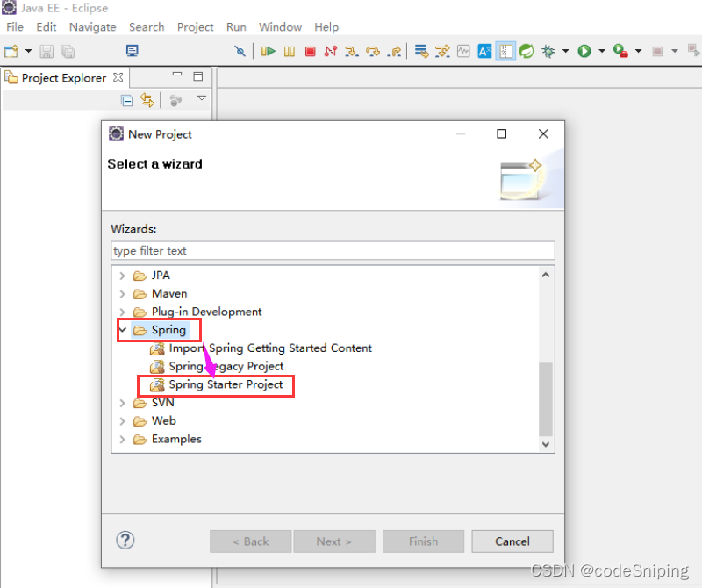The image size is (702, 588).
Task: Click the New wizard toolbar icon
Action: (x=11, y=51)
